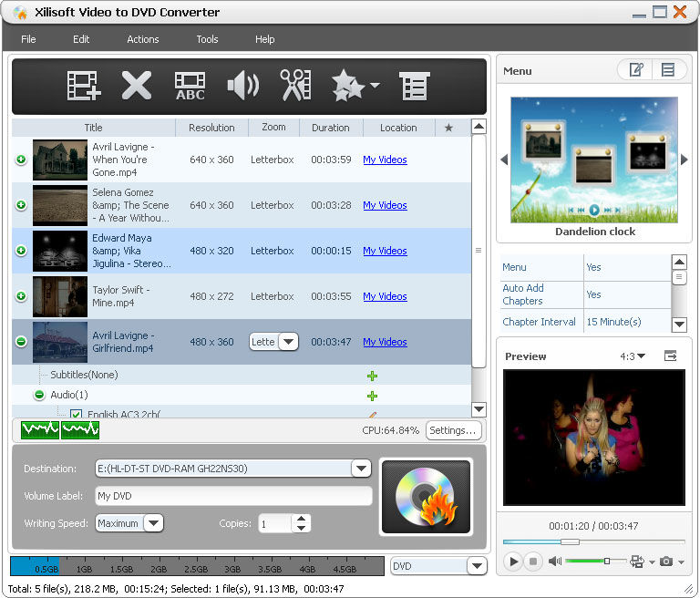This screenshot has height=598, width=700.
Task: Click the detach preview window icon
Action: click(670, 356)
